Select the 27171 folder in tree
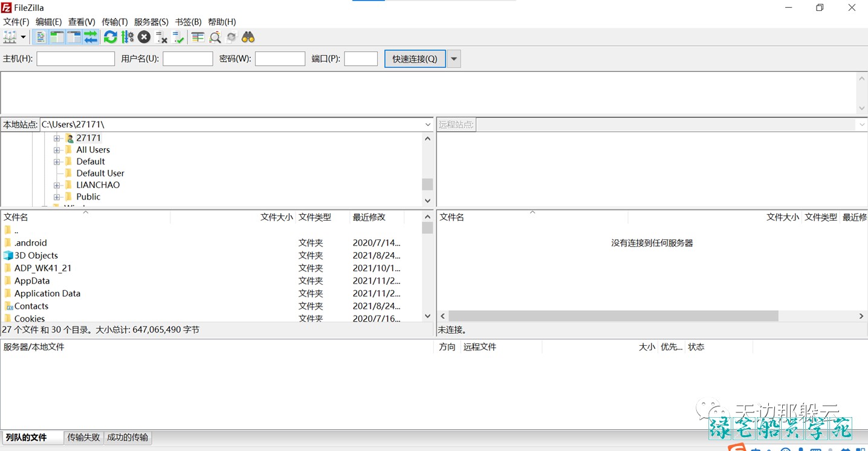The width and height of the screenshot is (868, 451). [88, 138]
